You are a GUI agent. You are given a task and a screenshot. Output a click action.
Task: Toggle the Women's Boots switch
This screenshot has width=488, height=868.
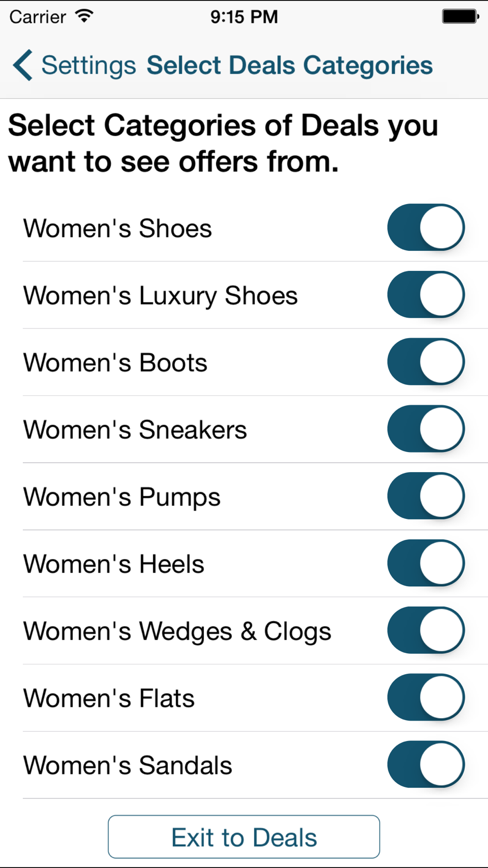click(x=426, y=362)
